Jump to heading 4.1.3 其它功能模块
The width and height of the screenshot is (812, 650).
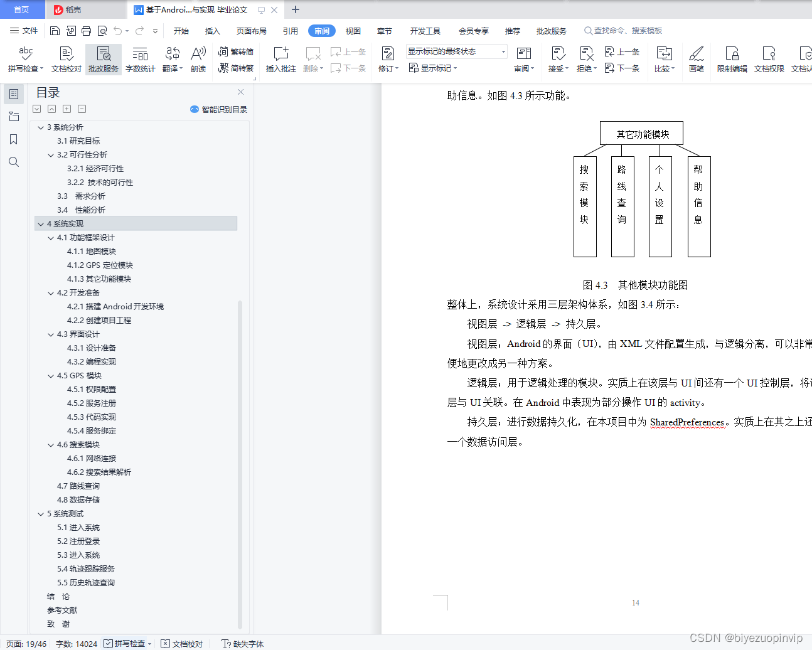tap(99, 279)
